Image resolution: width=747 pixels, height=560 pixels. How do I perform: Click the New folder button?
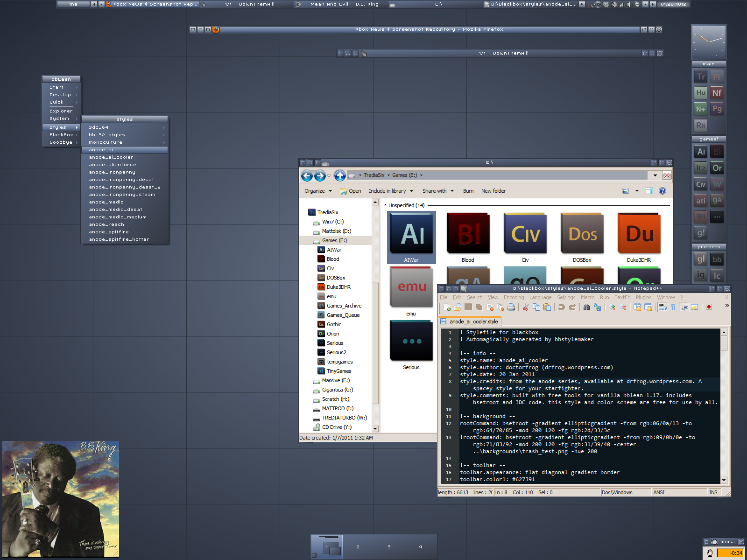pyautogui.click(x=493, y=191)
